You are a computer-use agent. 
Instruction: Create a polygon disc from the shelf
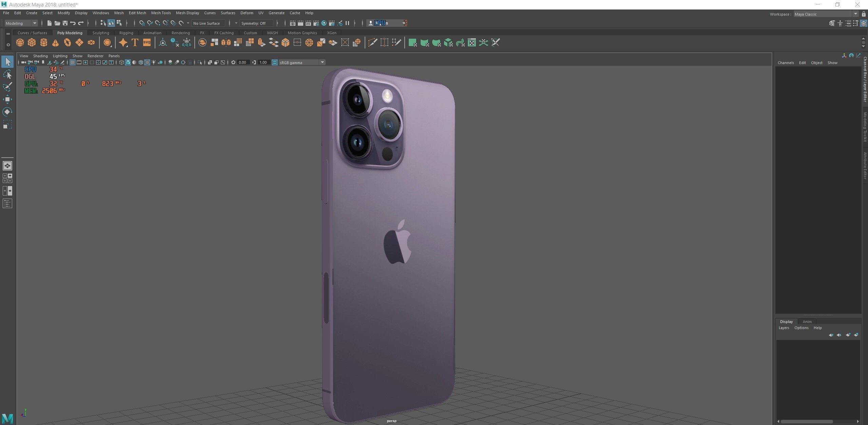point(91,43)
